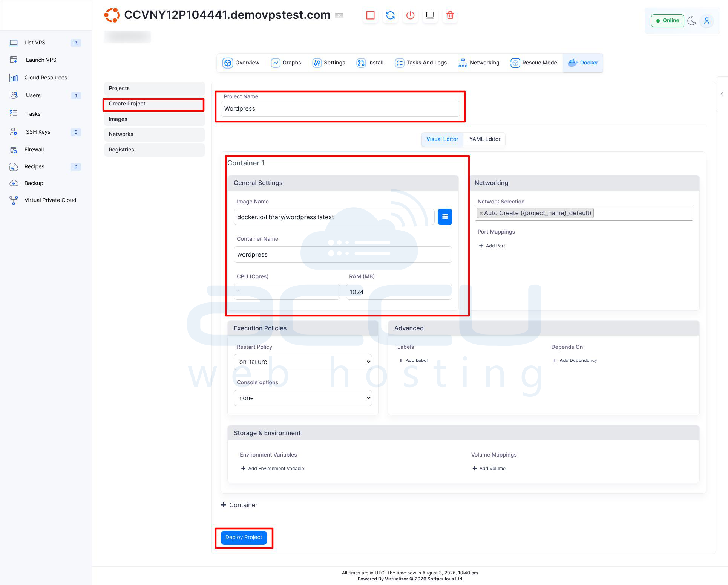The width and height of the screenshot is (728, 585).
Task: Click the hostname edit icon beside title
Action: pyautogui.click(x=339, y=15)
